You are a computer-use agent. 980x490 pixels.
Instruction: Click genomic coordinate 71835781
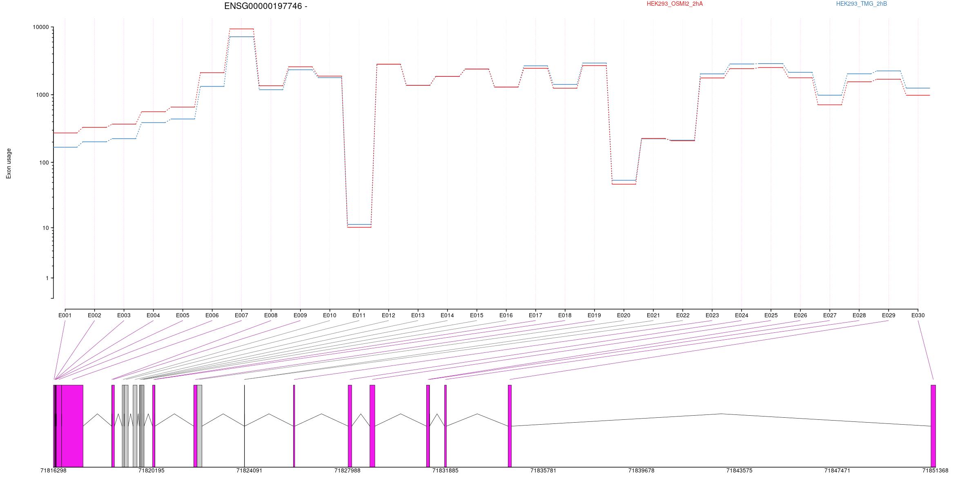543,470
